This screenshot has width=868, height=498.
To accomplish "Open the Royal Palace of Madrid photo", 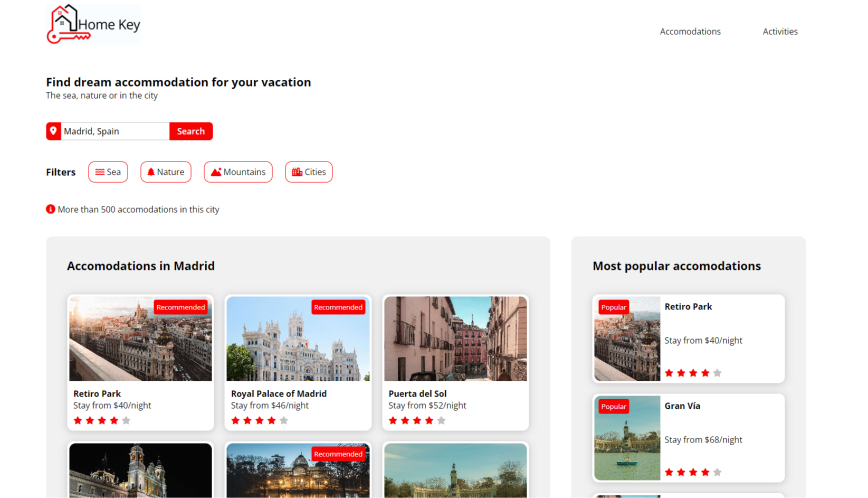I will 298,339.
